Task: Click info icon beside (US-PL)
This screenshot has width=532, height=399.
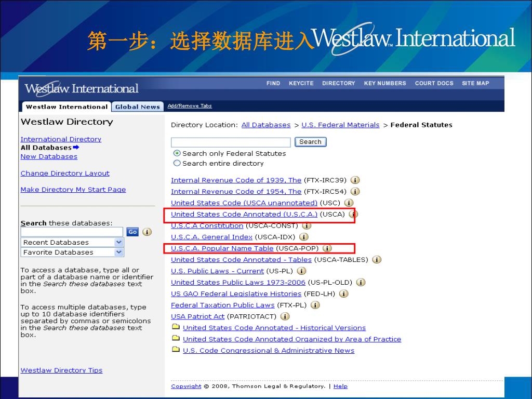Action: pyautogui.click(x=301, y=271)
